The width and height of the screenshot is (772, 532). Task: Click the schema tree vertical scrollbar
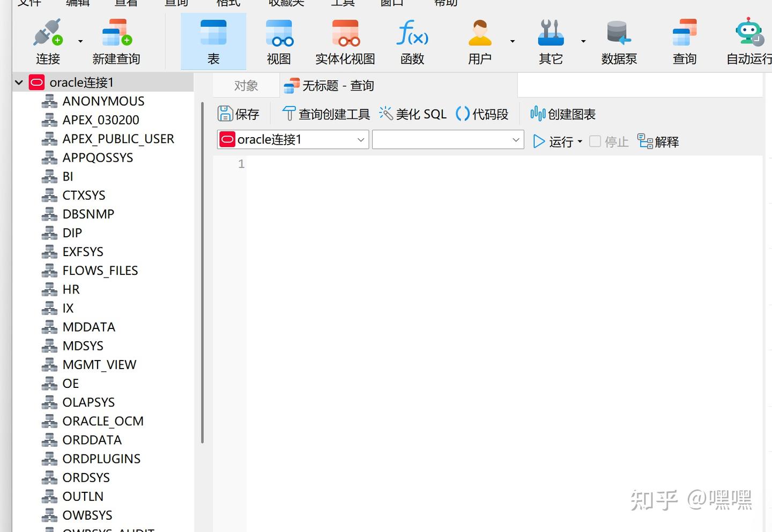[x=202, y=273]
